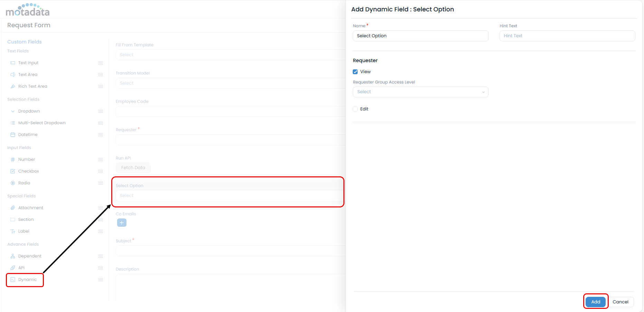
Task: Select the Dependent field label
Action: point(30,256)
